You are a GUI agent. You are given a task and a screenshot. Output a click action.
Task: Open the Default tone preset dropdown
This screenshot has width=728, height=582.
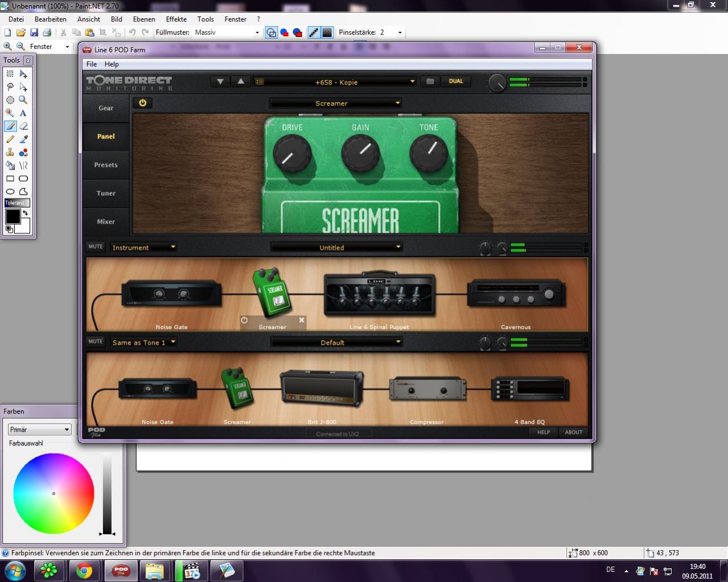337,342
